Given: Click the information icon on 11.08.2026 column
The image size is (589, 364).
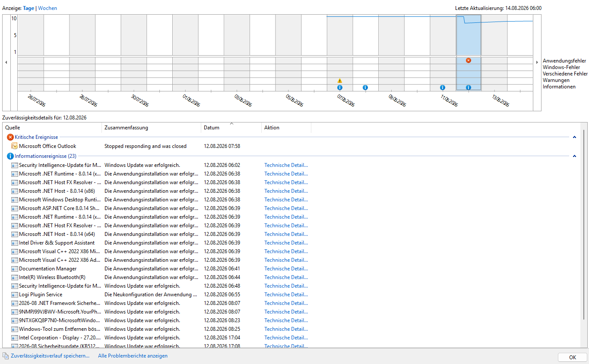Looking at the screenshot, I should coord(443,88).
